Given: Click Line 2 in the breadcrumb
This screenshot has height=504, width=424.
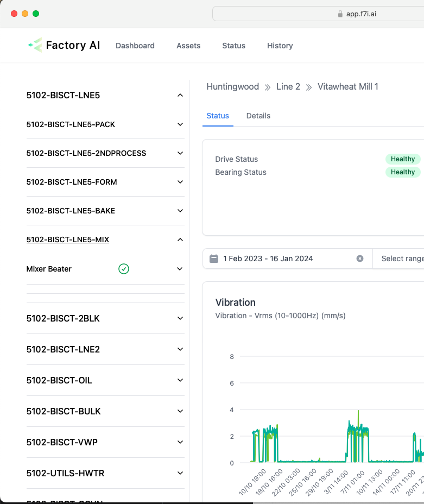Looking at the screenshot, I should (288, 86).
